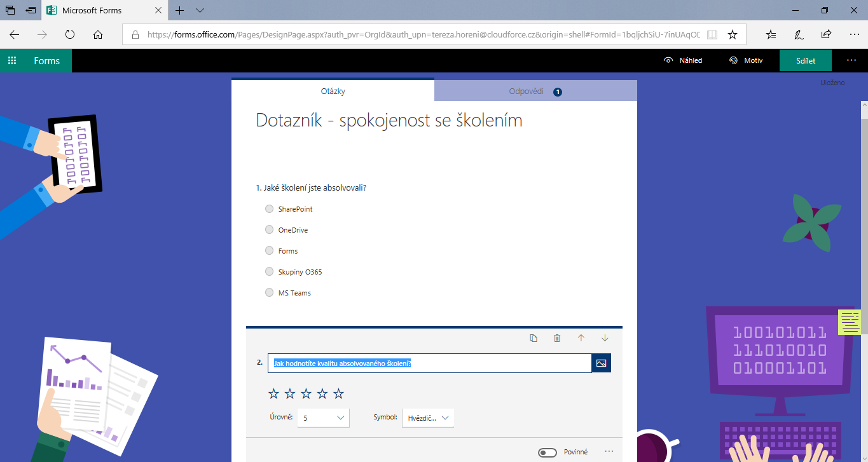Refresh the browser page
The height and width of the screenshot is (462, 868).
coord(70,34)
